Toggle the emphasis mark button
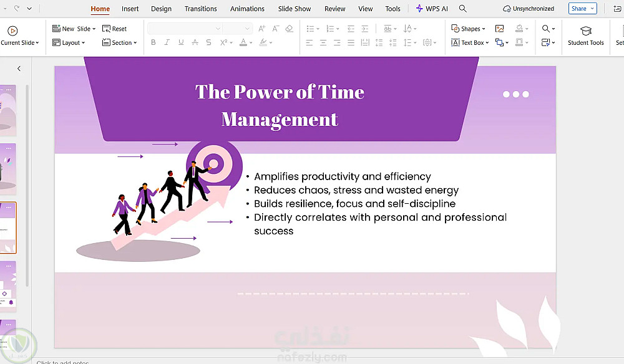 (195, 42)
